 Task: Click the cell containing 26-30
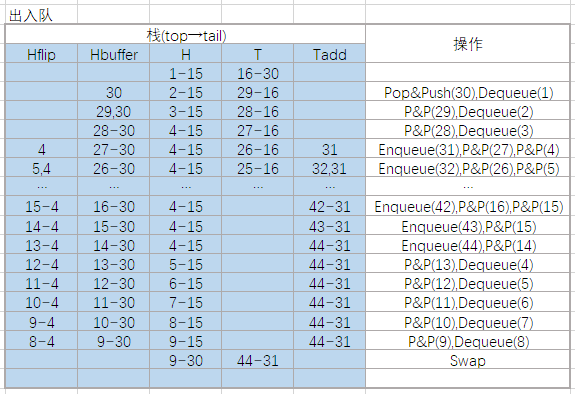(114, 168)
